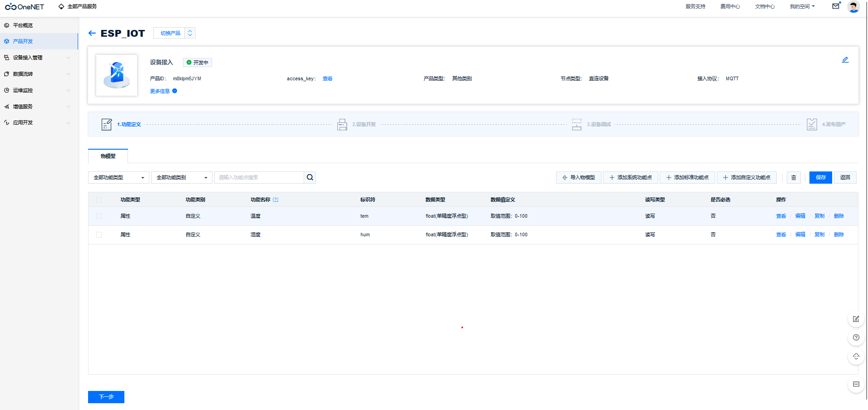The height and width of the screenshot is (410, 868).
Task: Expand 运维监控 sidebar section
Action: 39,90
